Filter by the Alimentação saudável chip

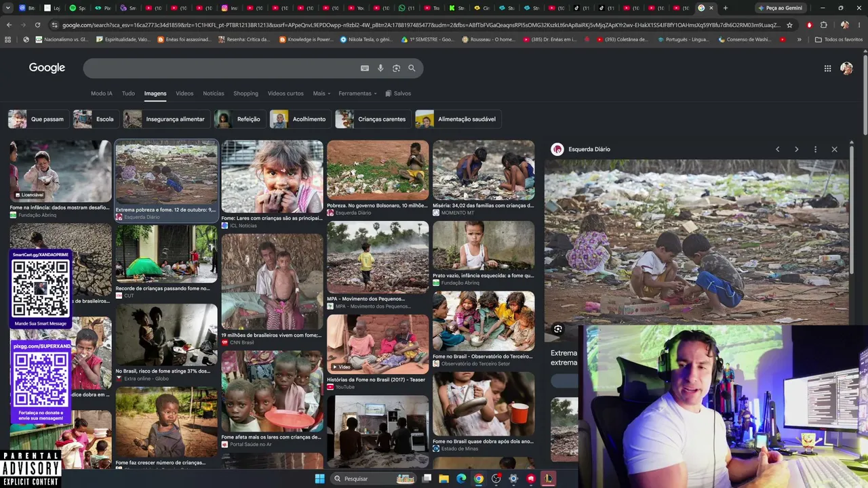(457, 119)
